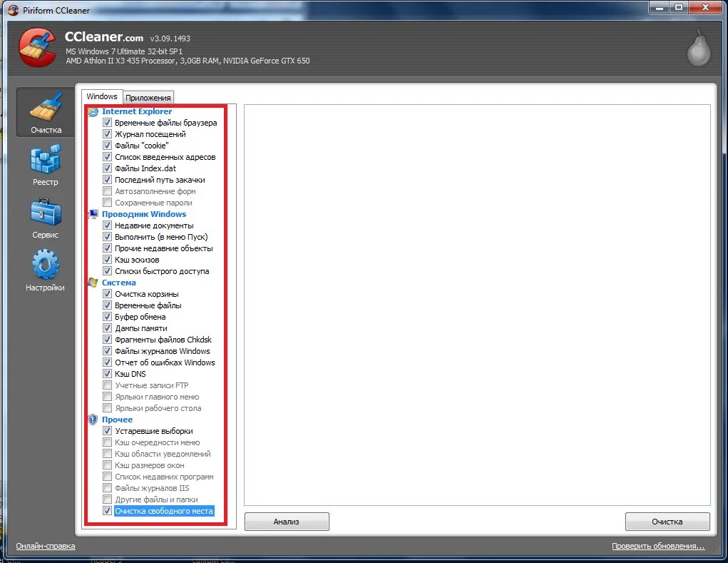Open the Настройки gear section

pos(46,271)
